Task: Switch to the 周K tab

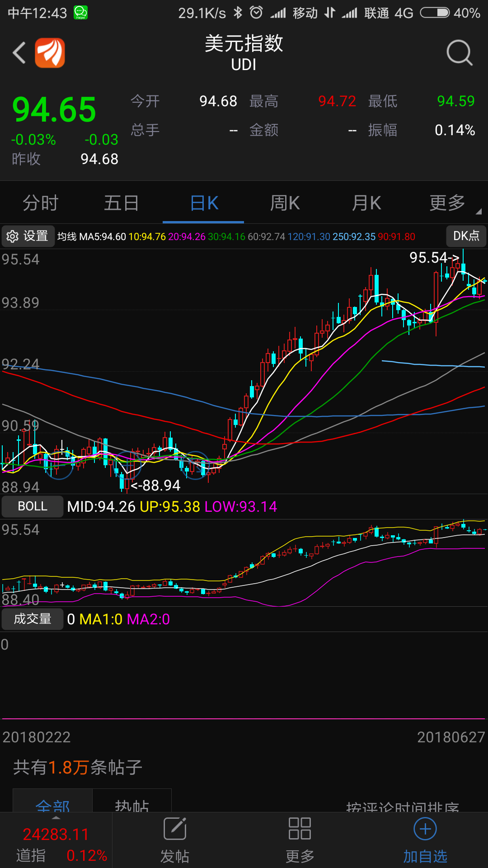Action: (285, 203)
